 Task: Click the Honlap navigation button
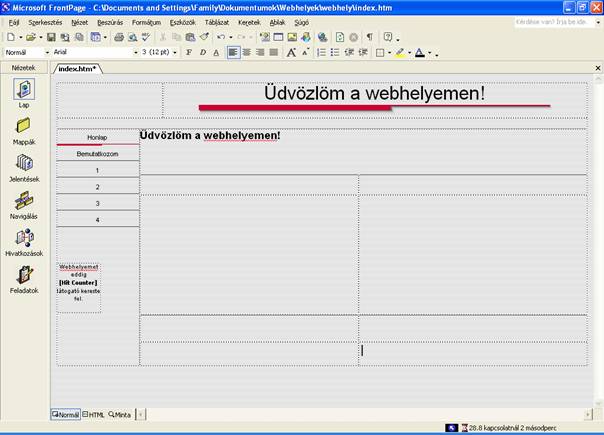click(97, 137)
